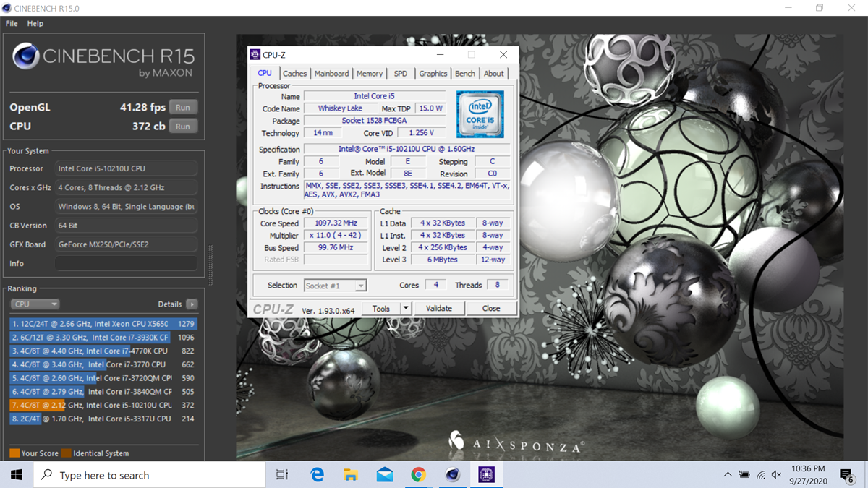Open the Memory tab in CPU-Z
This screenshot has width=868, height=488.
[x=370, y=74]
